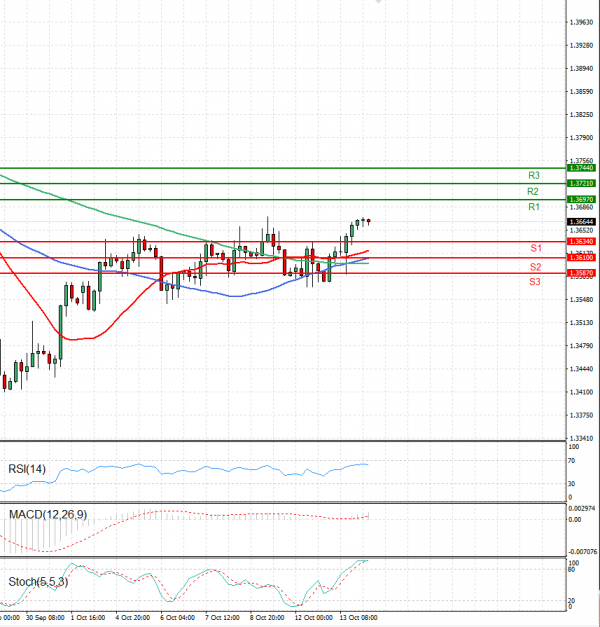
Task: Click the 1.35130 price axis value
Action: (x=581, y=323)
